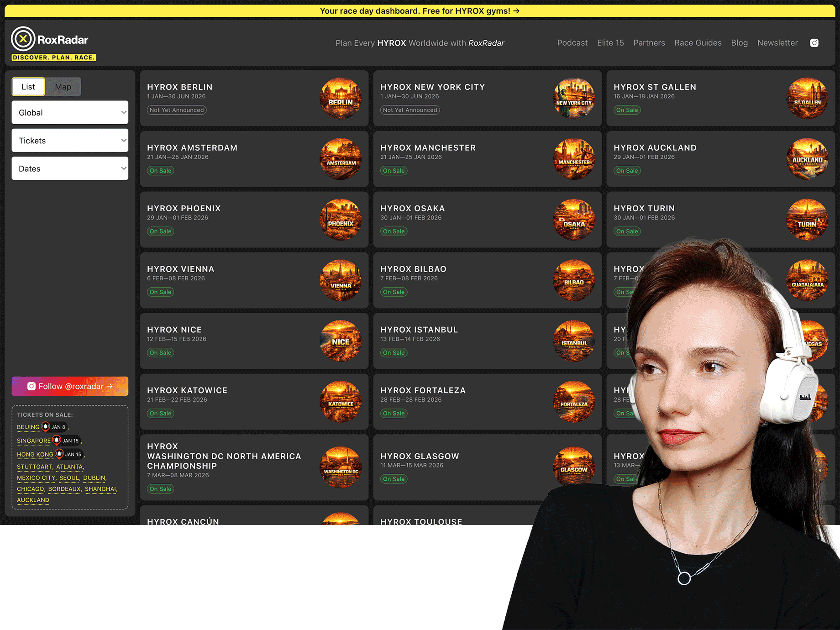
Task: Click the HYROX VIENNA title
Action: point(181,269)
